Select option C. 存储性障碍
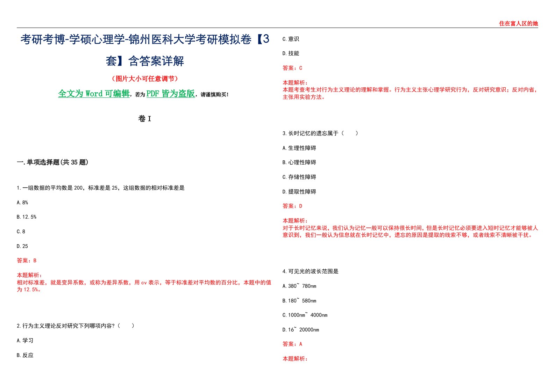The height and width of the screenshot is (392, 555). coord(299,177)
